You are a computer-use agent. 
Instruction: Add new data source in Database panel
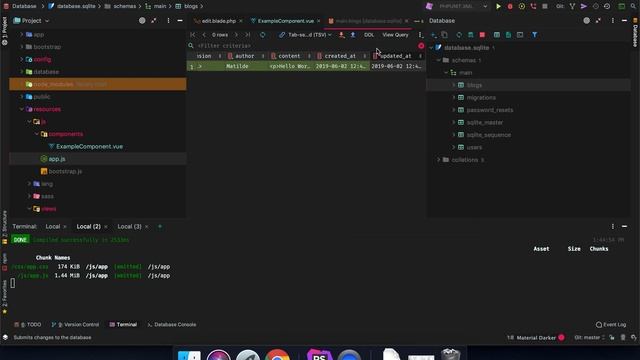(434, 35)
